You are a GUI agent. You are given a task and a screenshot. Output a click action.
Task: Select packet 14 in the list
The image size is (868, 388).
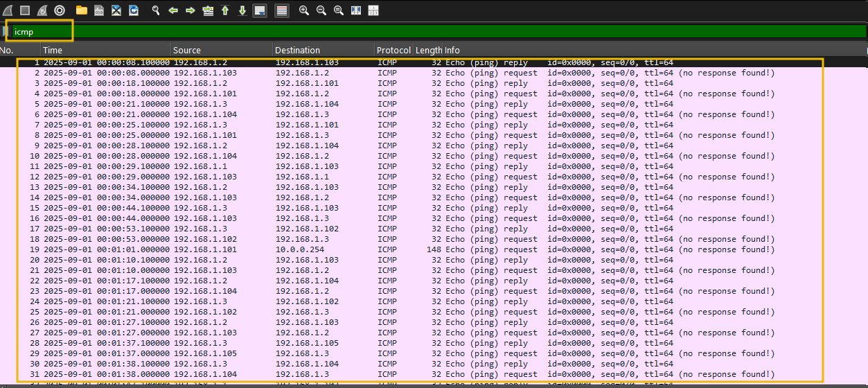(x=434, y=197)
